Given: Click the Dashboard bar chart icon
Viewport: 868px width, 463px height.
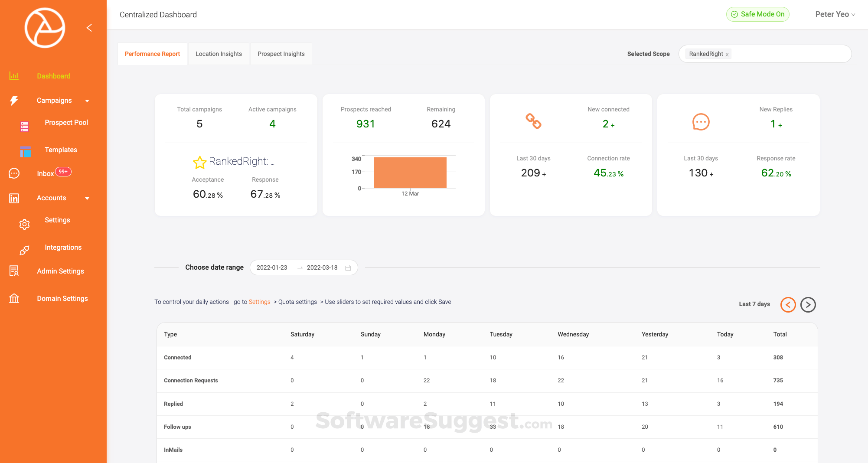Looking at the screenshot, I should (x=14, y=76).
